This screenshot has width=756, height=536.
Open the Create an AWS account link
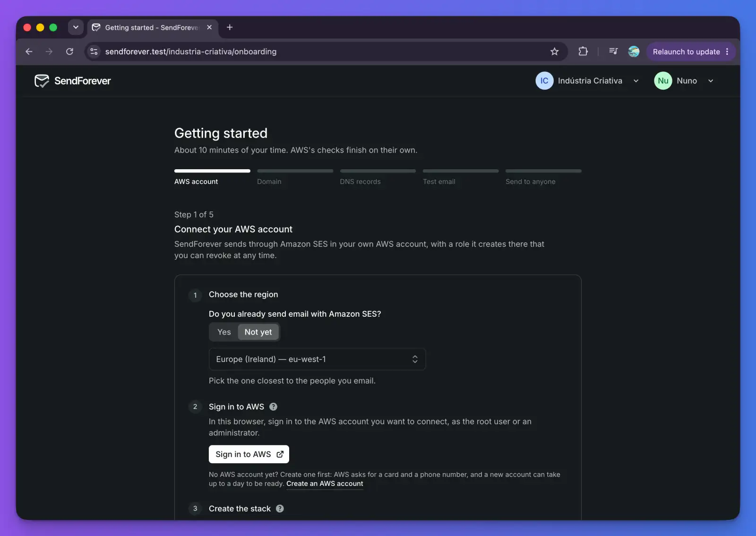point(325,484)
